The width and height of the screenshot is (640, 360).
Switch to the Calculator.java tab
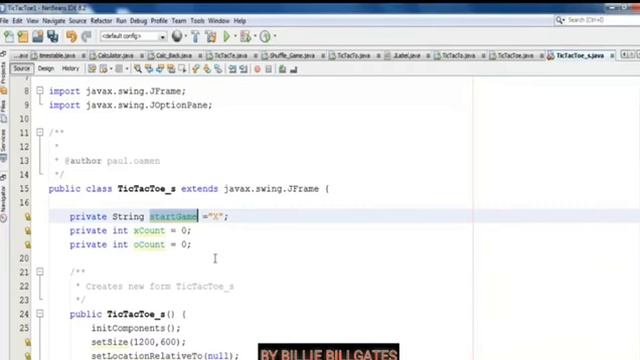116,56
